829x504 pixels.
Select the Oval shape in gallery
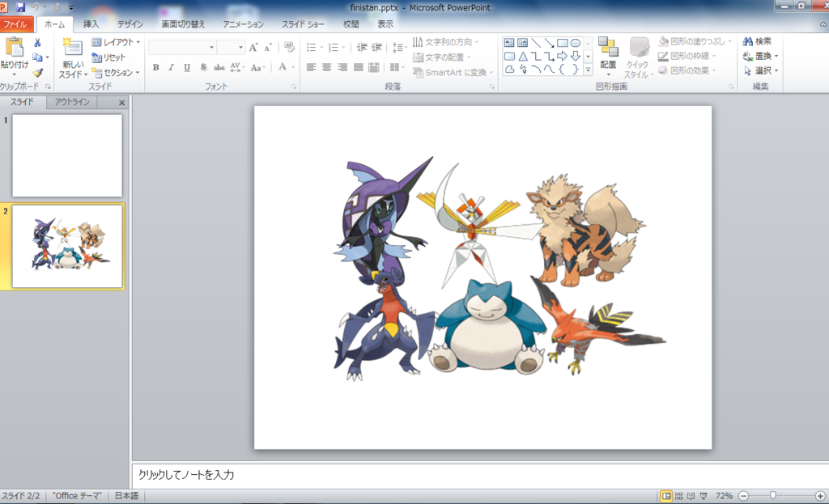(576, 43)
